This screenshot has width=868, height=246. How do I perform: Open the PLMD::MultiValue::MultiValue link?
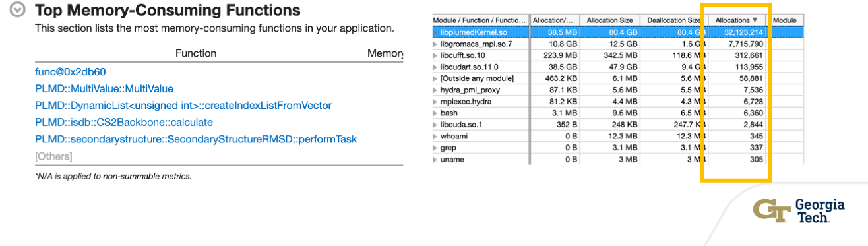pyautogui.click(x=104, y=88)
